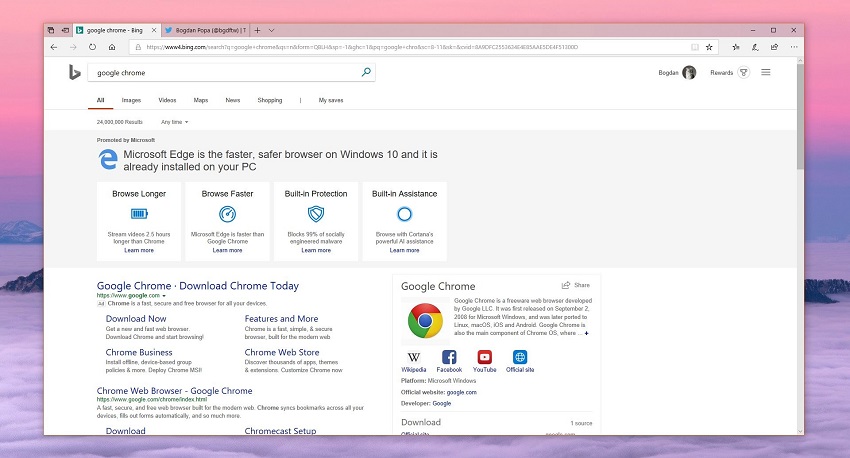Screen dimensions: 850x458
Task: Click the tabs you've set aside icon
Action: tap(50, 30)
